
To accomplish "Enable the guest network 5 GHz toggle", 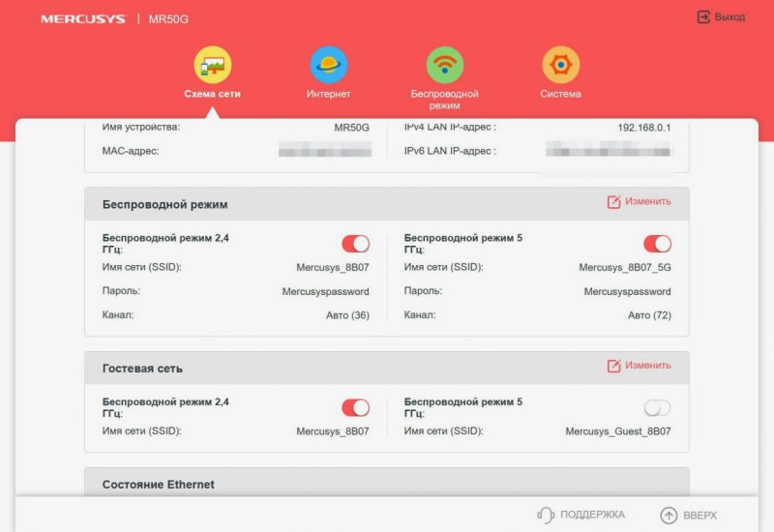I will point(657,407).
